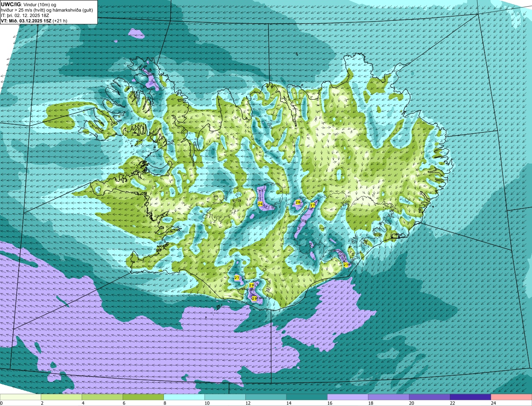
Task: Click the 20–22 m/s violet legend swatch
Action: pos(430,397)
